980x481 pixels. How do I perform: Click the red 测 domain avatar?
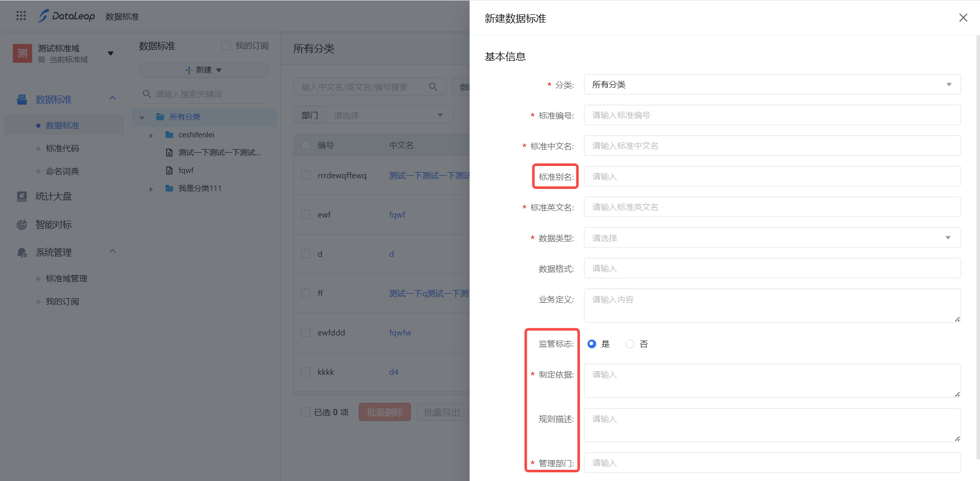point(22,53)
